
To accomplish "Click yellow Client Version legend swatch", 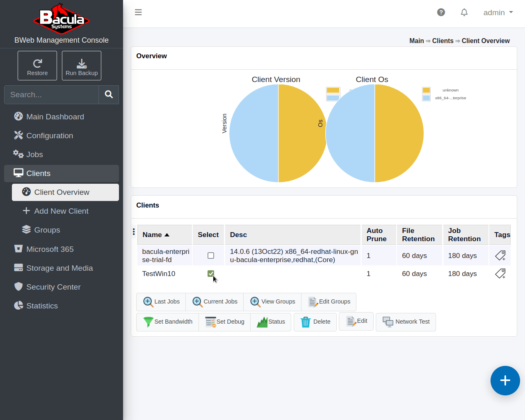I will click(333, 90).
